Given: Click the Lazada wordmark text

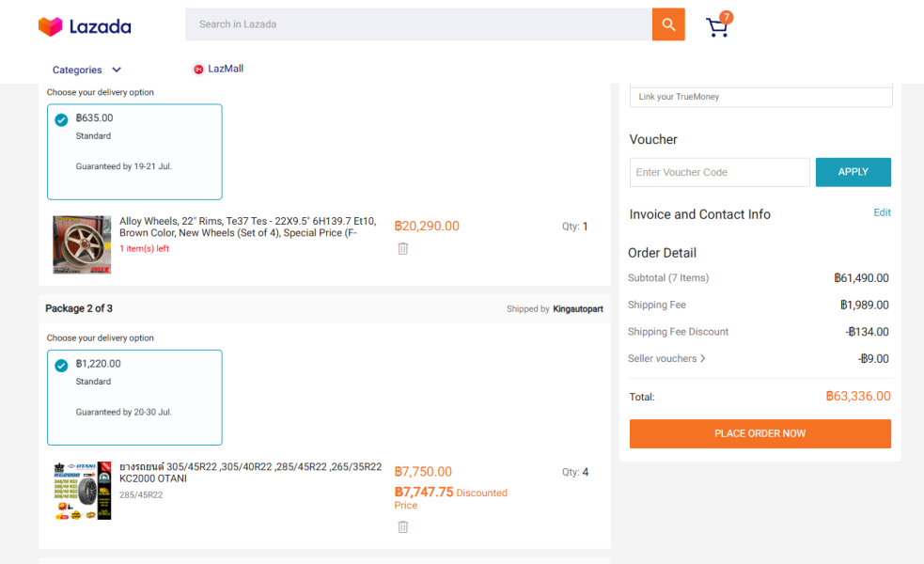Looking at the screenshot, I should click(x=101, y=26).
